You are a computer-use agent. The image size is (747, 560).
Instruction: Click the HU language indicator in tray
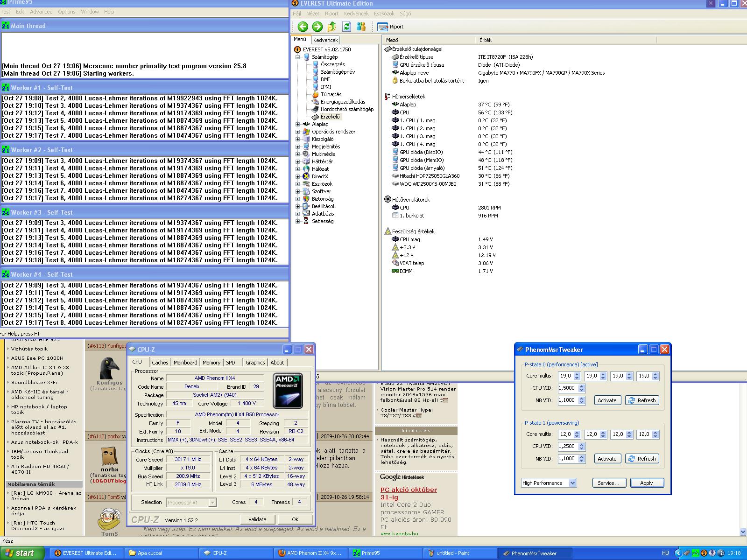click(x=665, y=553)
